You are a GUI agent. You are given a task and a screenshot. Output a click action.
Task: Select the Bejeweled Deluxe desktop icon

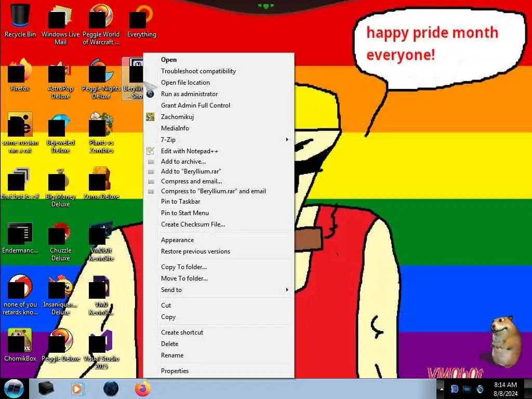pos(60,133)
